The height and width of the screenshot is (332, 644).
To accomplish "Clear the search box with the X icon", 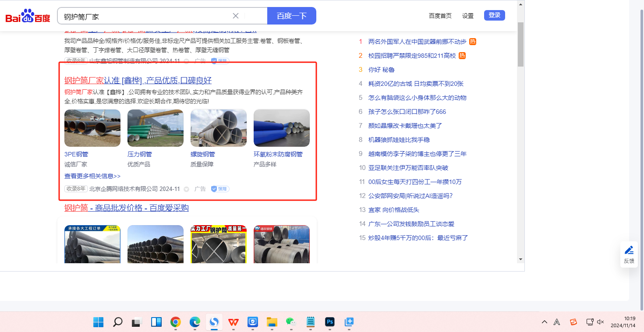I will [235, 16].
